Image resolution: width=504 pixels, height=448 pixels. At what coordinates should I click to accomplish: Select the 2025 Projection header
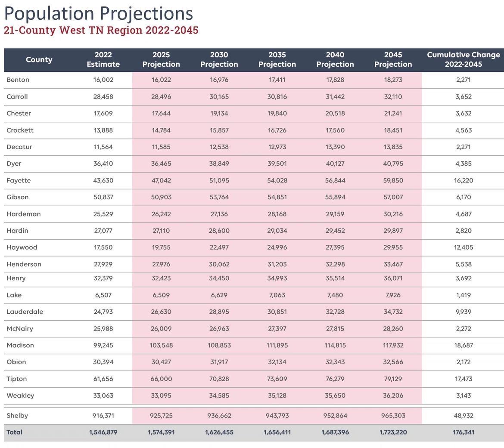[x=161, y=60]
